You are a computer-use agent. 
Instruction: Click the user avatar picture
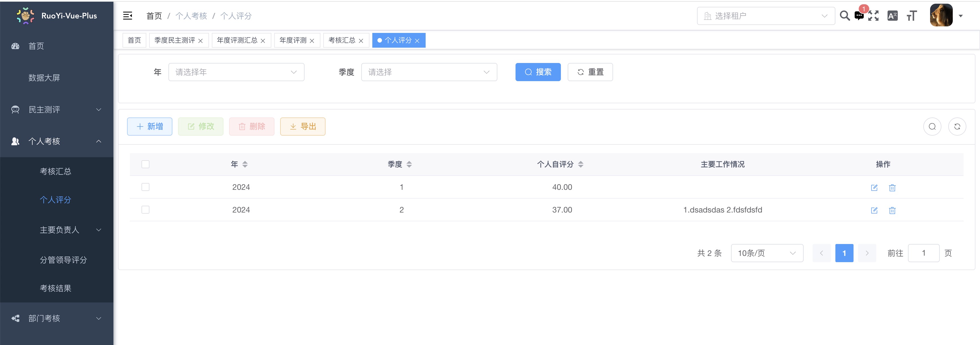941,15
